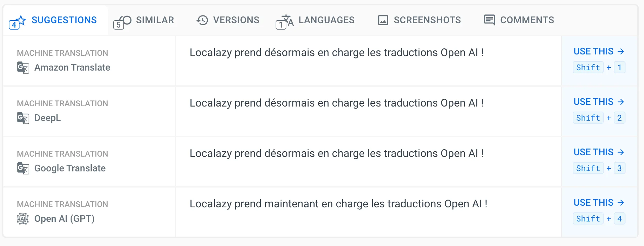Click the Versions history clock icon
The height and width of the screenshot is (246, 644).
coord(202,20)
